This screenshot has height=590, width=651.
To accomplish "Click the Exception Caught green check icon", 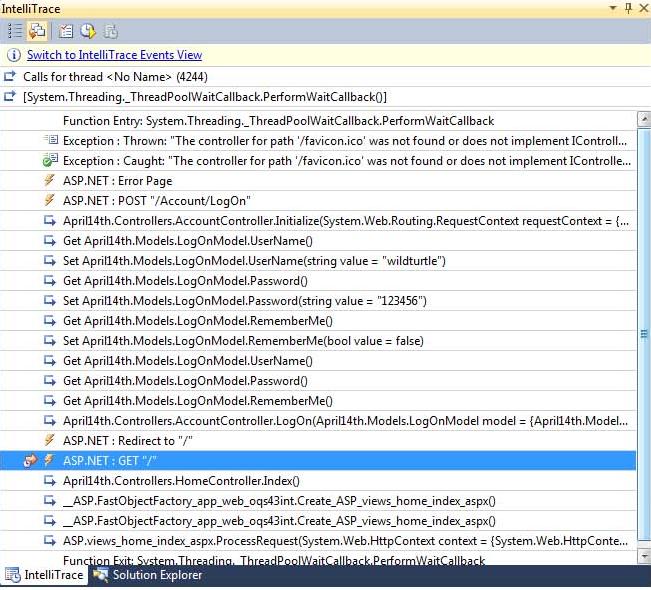I will point(50,160).
